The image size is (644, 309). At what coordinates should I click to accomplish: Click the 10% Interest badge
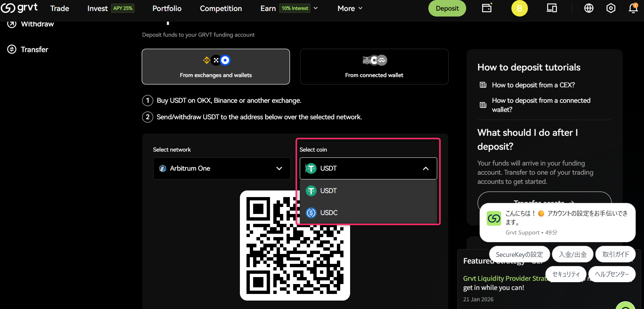[x=295, y=8]
